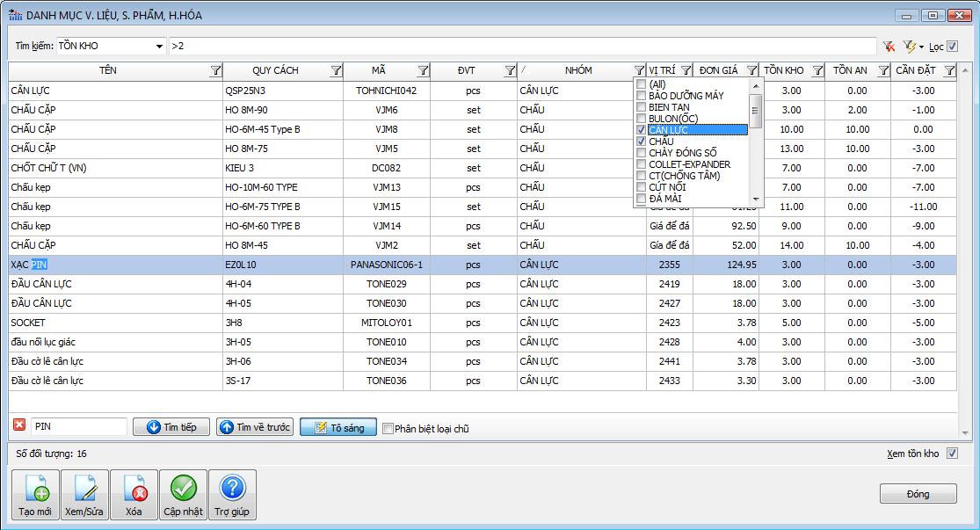Uncheck the Xem tồn kho checkbox
This screenshot has height=530, width=980.
point(952,454)
